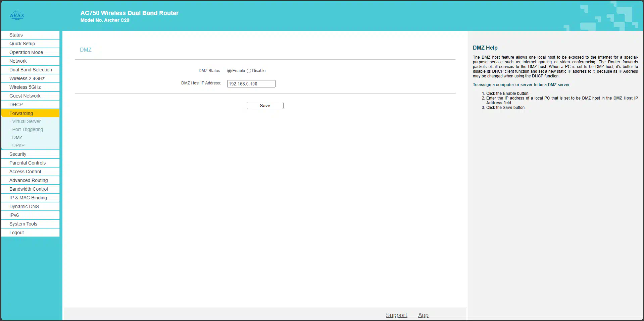644x321 pixels.
Task: Click 'To assign a computer or server' text
Action: pos(522,85)
